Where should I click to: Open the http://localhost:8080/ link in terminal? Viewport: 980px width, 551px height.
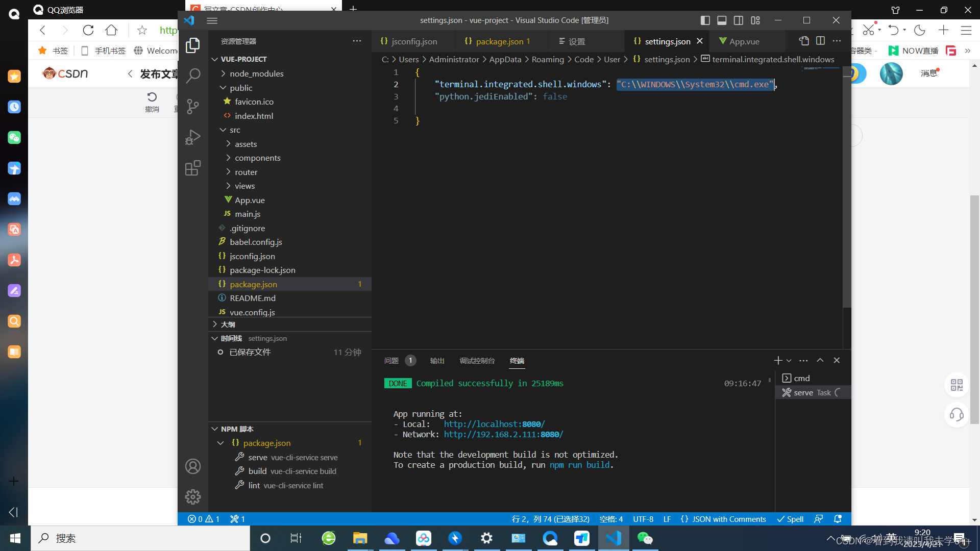tap(494, 424)
